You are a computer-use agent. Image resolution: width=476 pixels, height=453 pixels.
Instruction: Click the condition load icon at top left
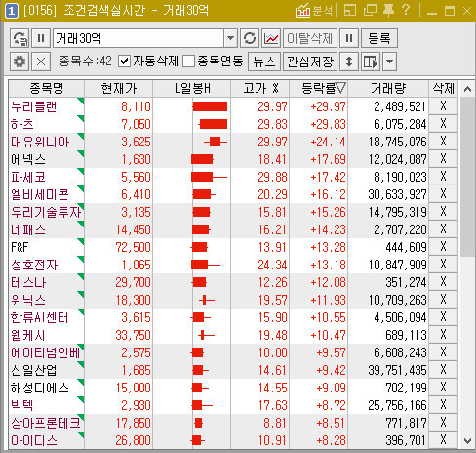20,38
